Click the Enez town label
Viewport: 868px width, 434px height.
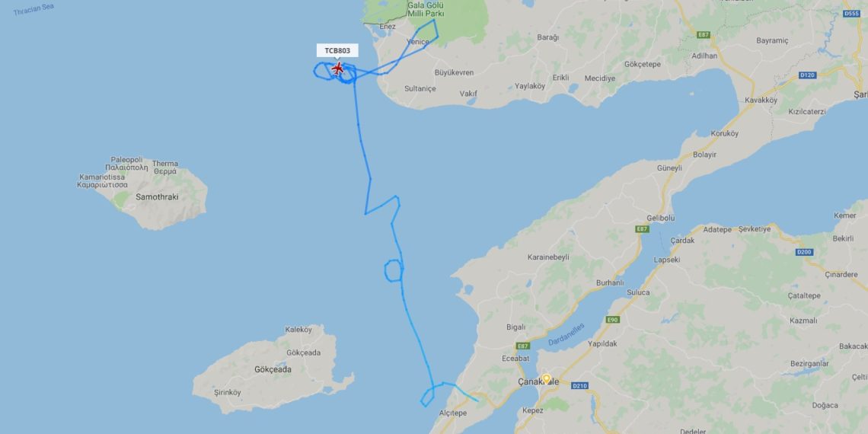[388, 26]
